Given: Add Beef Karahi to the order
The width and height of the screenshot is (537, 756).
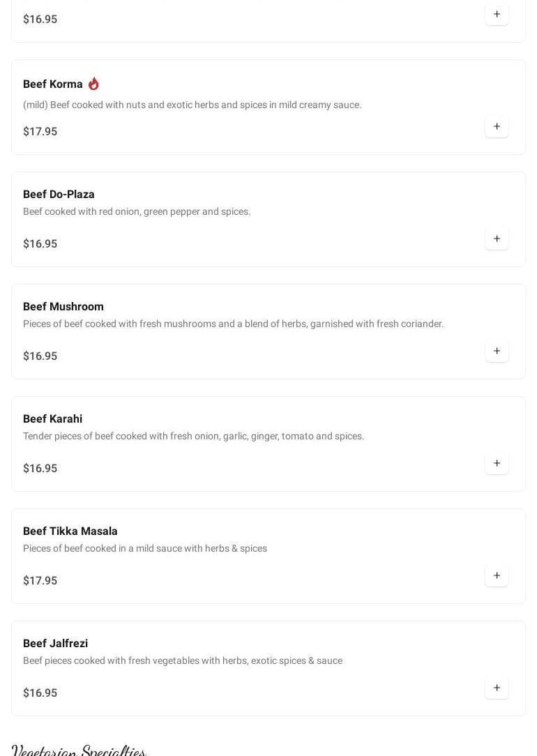Looking at the screenshot, I should click(497, 463).
